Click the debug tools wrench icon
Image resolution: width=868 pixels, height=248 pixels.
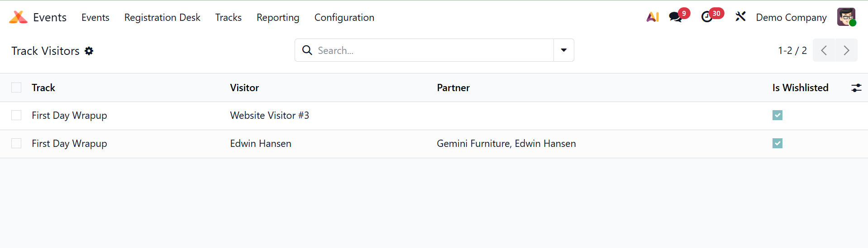pos(740,17)
